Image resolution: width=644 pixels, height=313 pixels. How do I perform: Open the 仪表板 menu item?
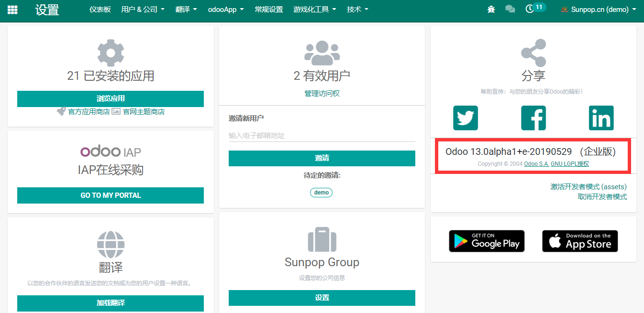pyautogui.click(x=100, y=9)
